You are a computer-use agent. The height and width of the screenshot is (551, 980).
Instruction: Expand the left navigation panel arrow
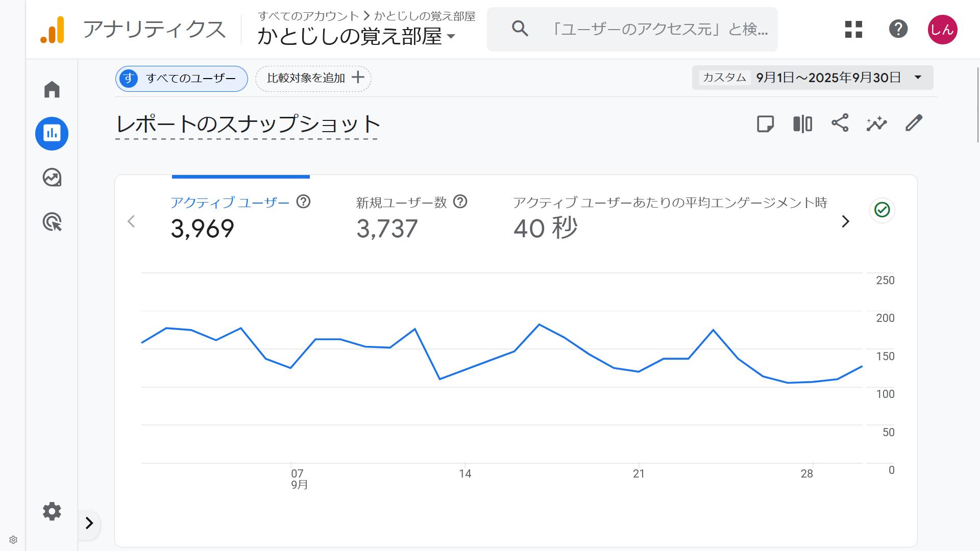point(89,523)
